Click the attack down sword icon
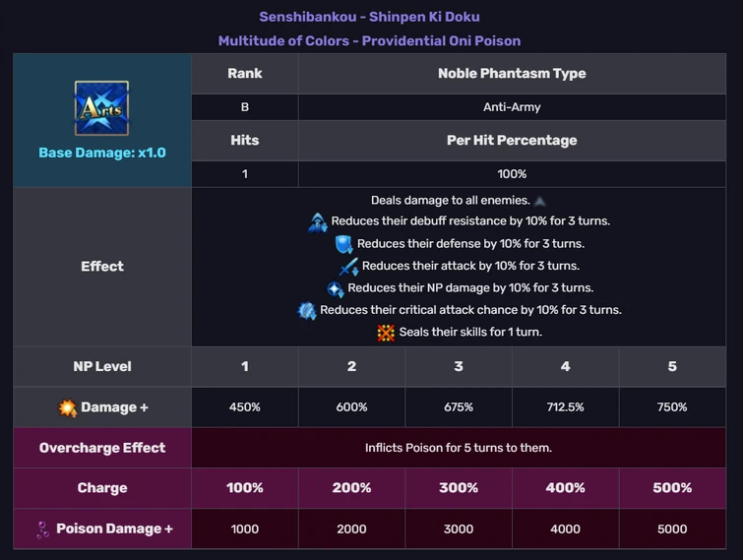The height and width of the screenshot is (560, 743). [348, 267]
